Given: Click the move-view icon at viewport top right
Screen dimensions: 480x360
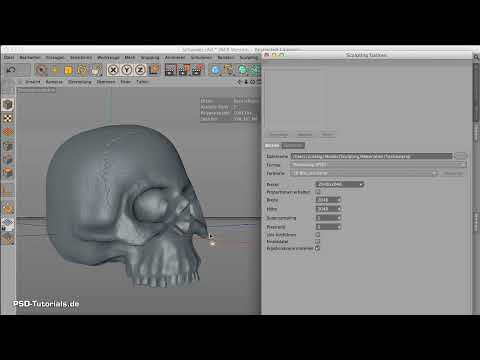Looking at the screenshot, I should (x=239, y=82).
